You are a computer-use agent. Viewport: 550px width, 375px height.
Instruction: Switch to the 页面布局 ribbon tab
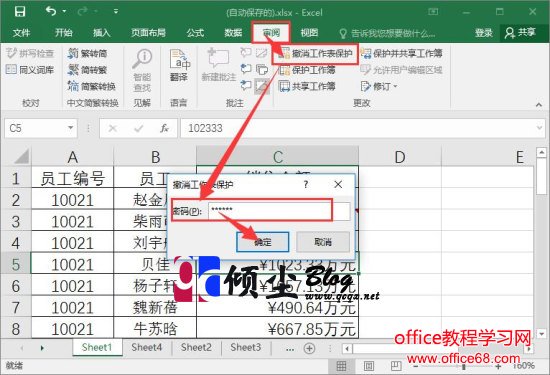148,33
